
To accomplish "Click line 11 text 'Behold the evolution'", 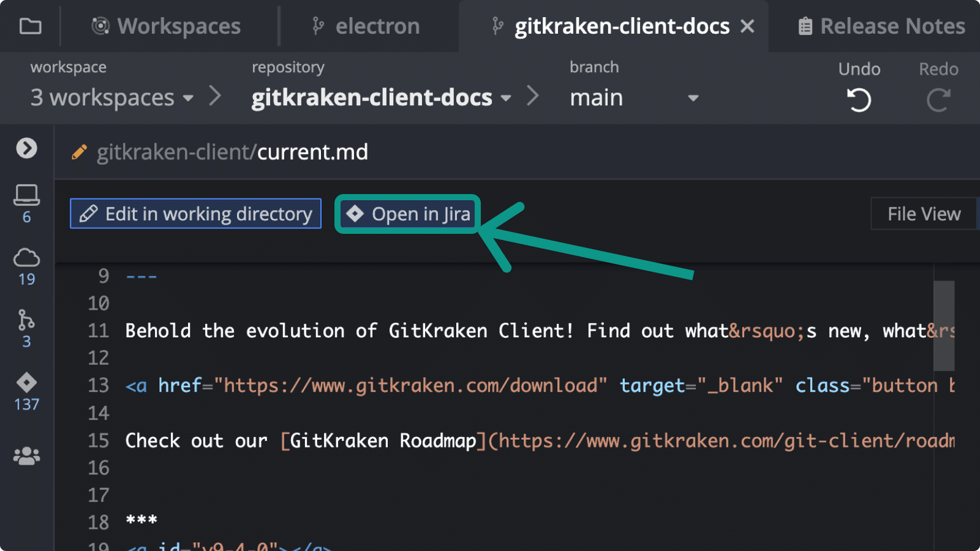I will click(x=234, y=331).
